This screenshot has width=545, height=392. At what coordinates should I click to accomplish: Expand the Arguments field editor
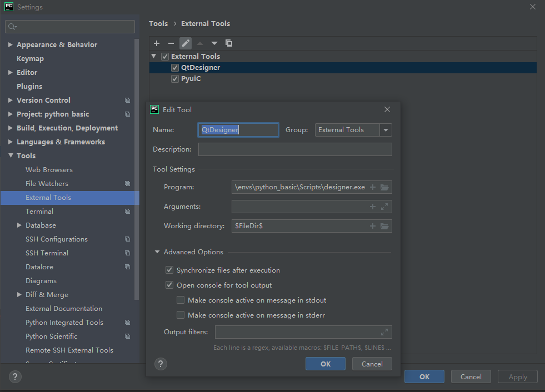pos(384,207)
